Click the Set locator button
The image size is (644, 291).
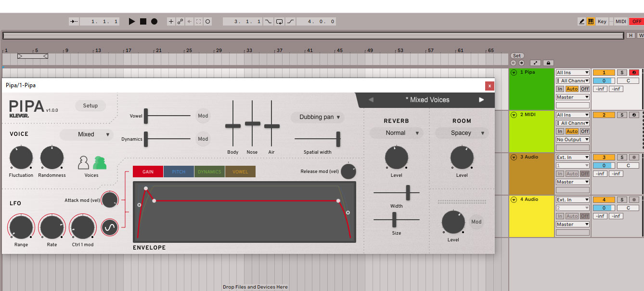516,56
